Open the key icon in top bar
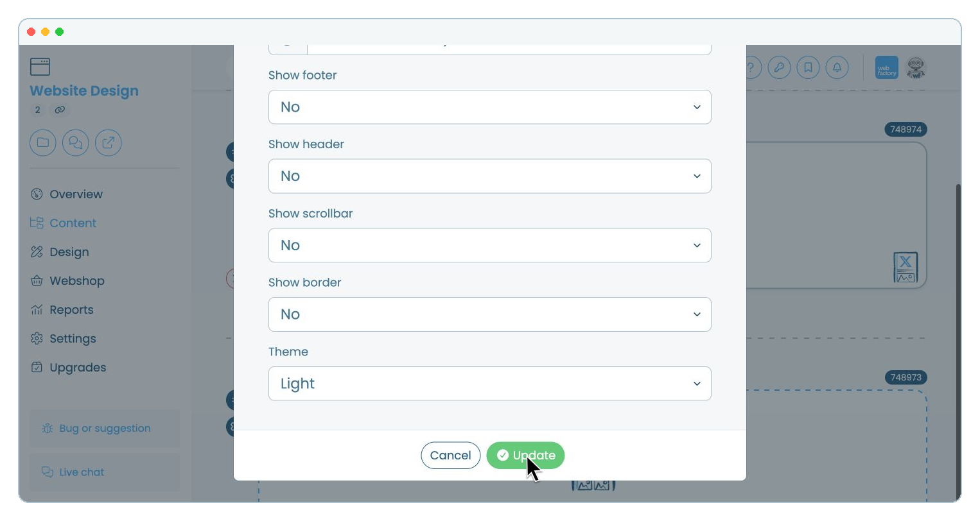This screenshot has height=521, width=980. tap(779, 67)
